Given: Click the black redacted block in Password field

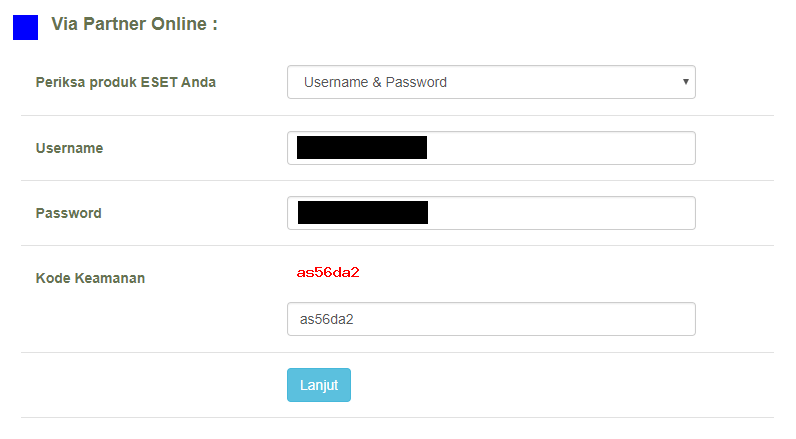Looking at the screenshot, I should click(363, 213).
